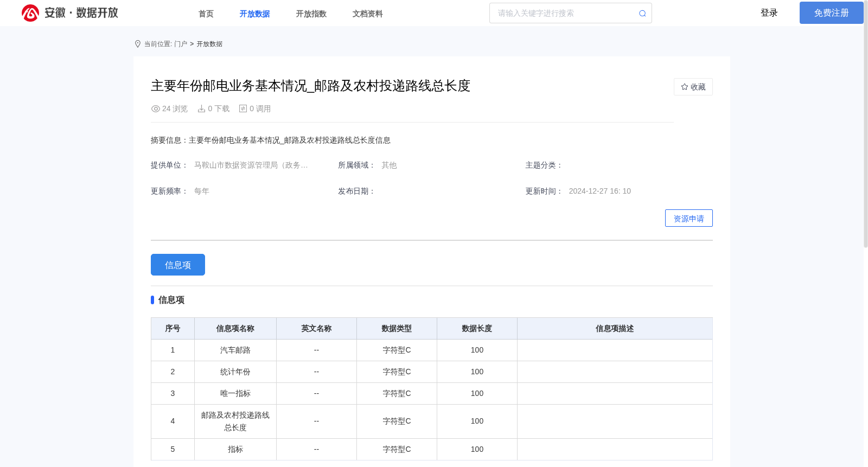
Task: Click the location pin icon in breadcrumb
Action: click(x=138, y=44)
